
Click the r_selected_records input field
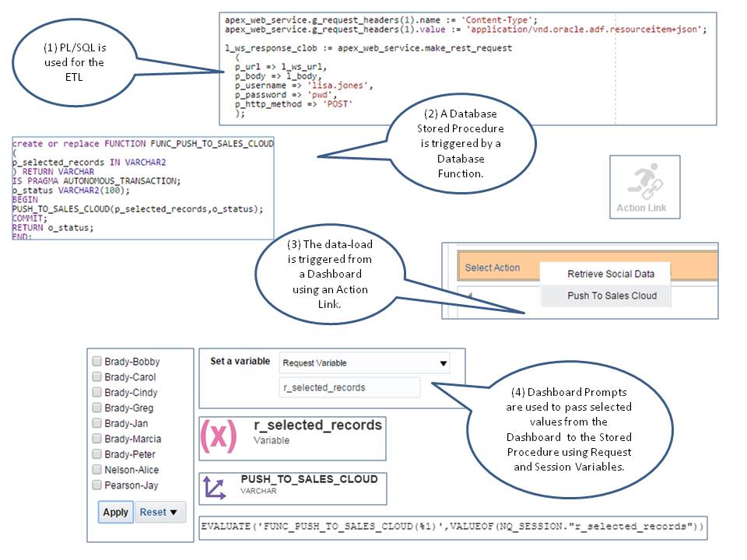(x=349, y=387)
